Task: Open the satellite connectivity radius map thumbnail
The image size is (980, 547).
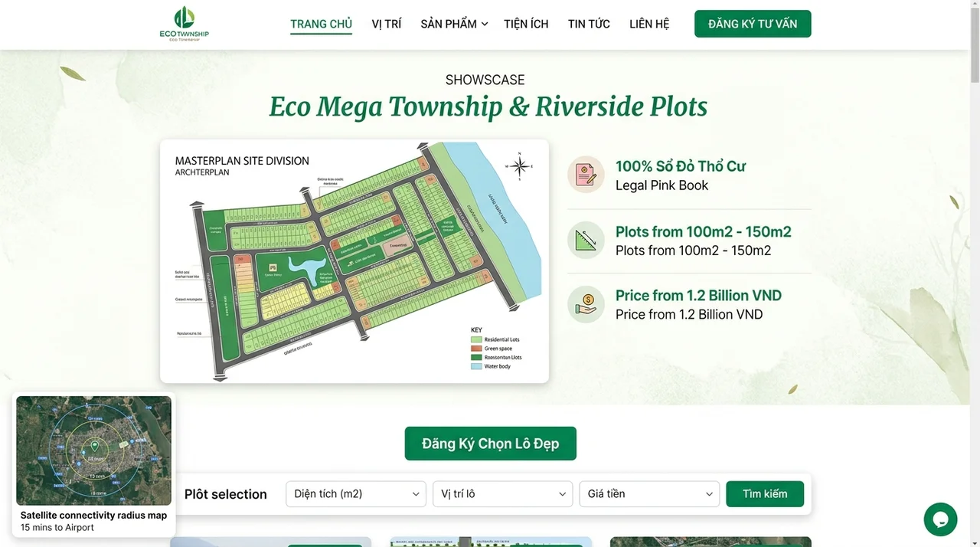Action: [93, 450]
